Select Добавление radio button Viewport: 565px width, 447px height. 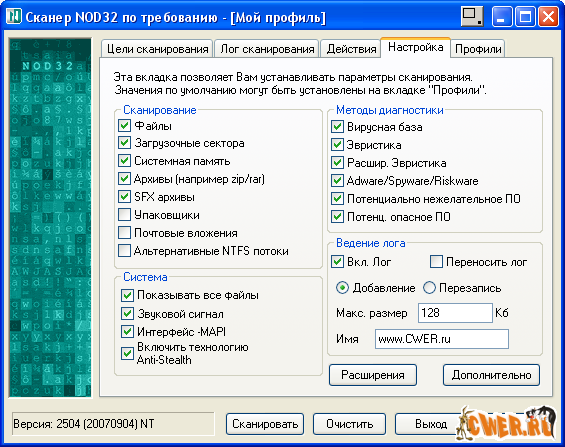coord(342,288)
